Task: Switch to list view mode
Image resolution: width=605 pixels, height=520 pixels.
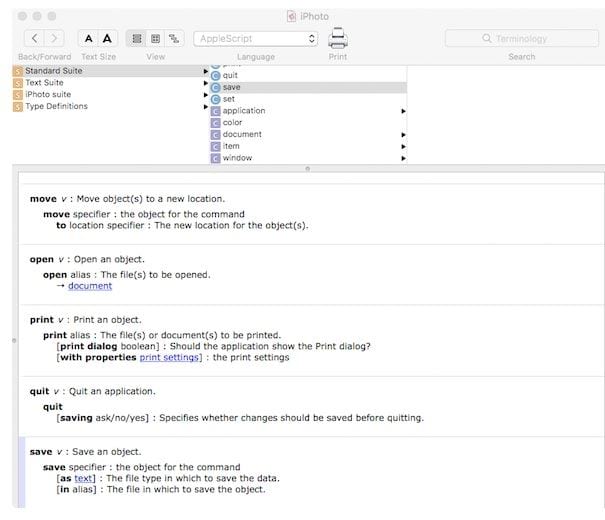Action: coord(137,38)
